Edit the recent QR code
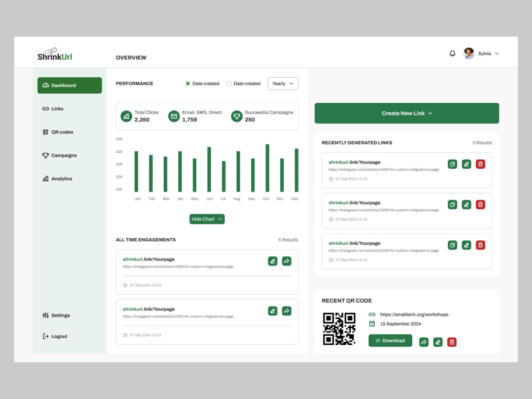This screenshot has height=399, width=532. [438, 342]
